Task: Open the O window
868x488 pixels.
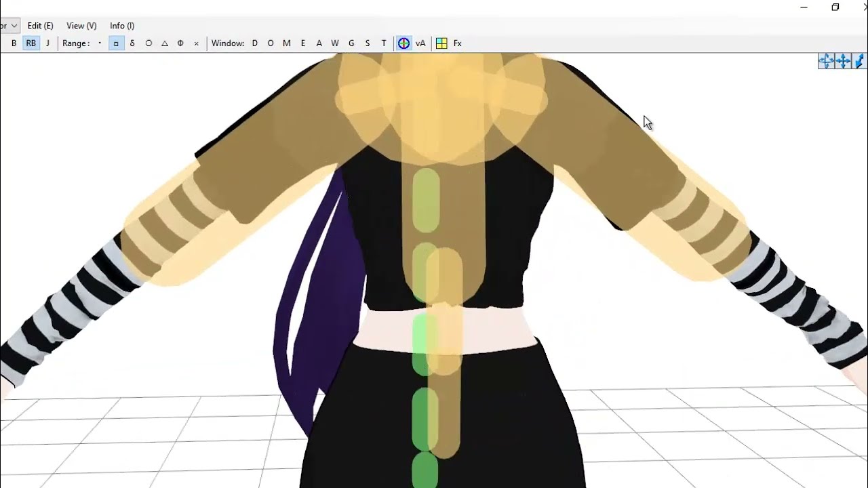Action: [x=271, y=43]
